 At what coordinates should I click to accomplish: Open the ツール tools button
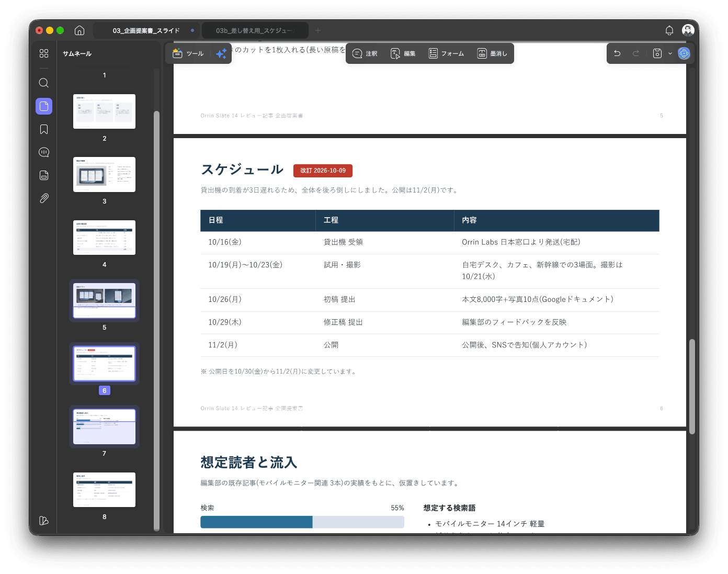188,53
